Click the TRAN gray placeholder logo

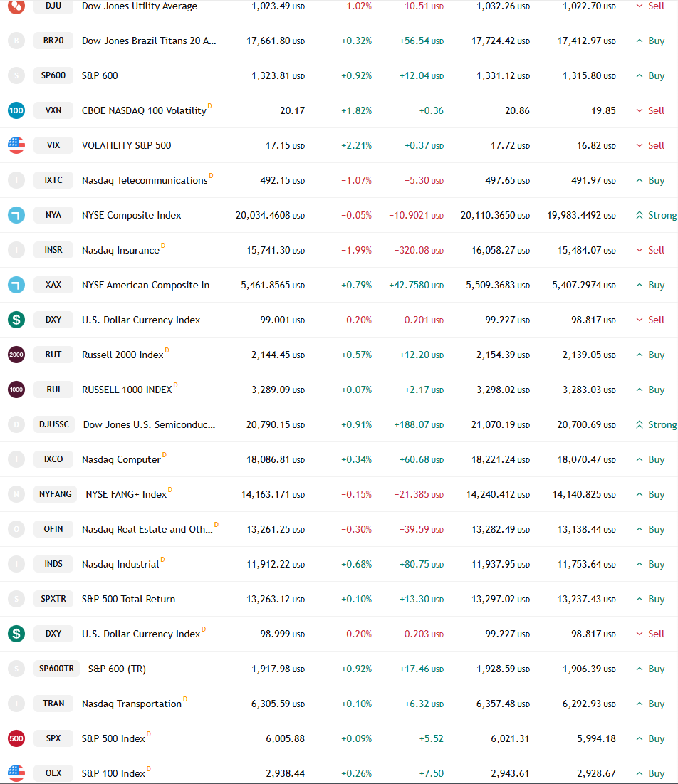(x=16, y=704)
